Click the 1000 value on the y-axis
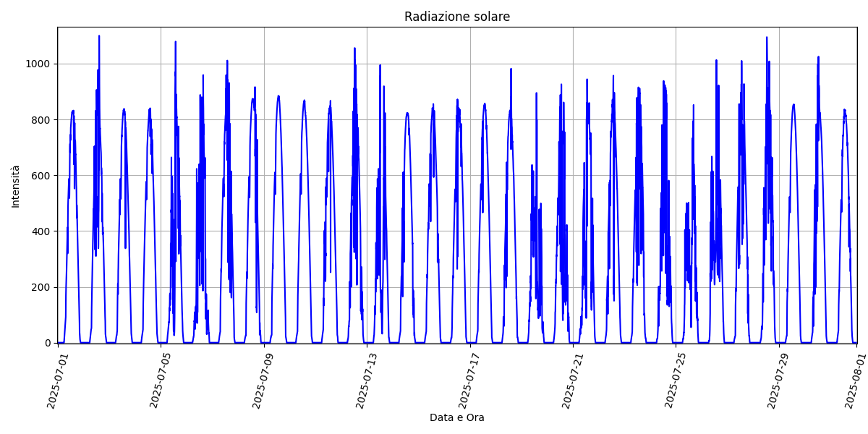Viewport: 868px width, 434px height. (x=39, y=64)
